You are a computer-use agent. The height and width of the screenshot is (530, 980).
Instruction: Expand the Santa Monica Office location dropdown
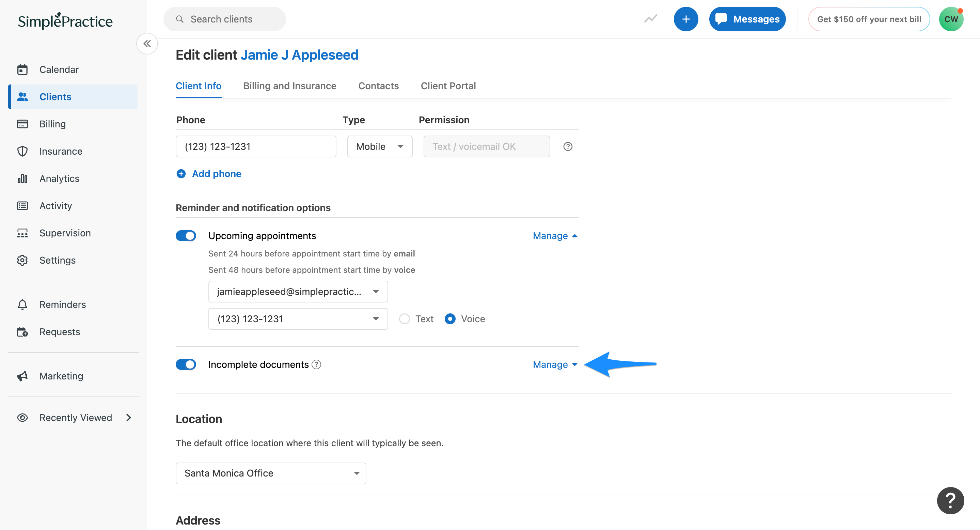[270, 473]
